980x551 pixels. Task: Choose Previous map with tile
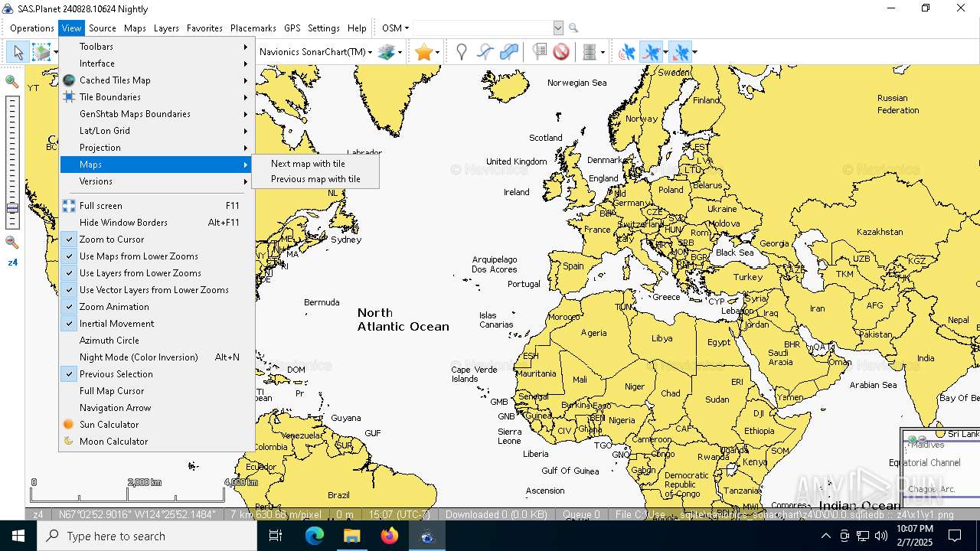tap(315, 179)
